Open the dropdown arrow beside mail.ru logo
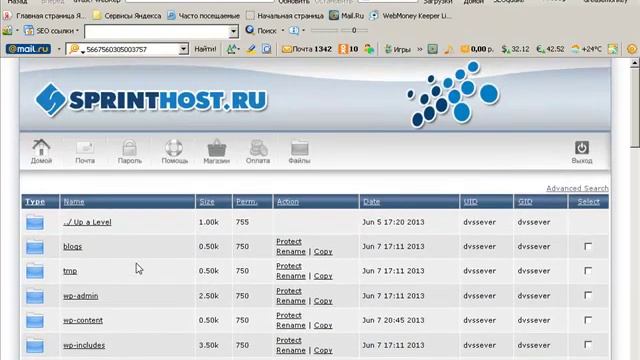The width and height of the screenshot is (640, 360). coord(59,49)
